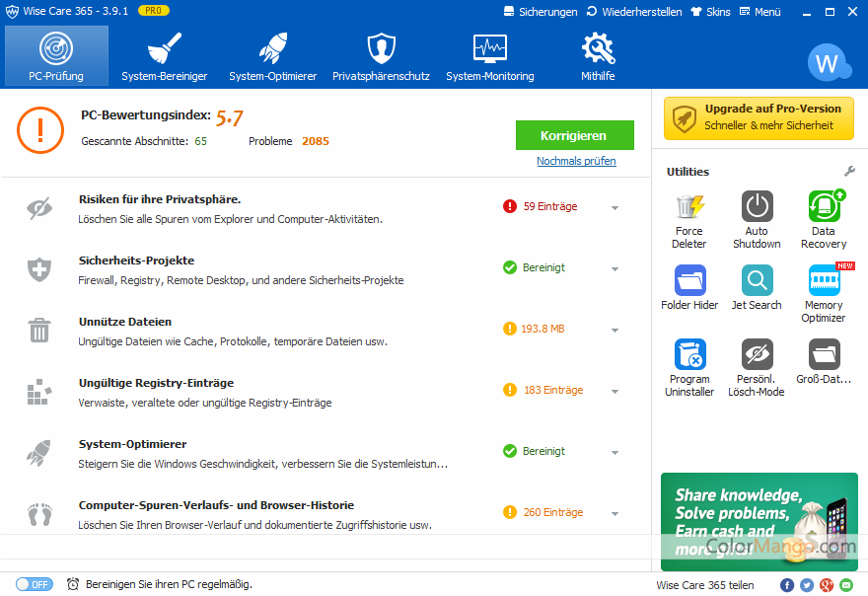Click the Nochmals prüfen link
Viewport: 868px width, 596px height.
click(576, 161)
